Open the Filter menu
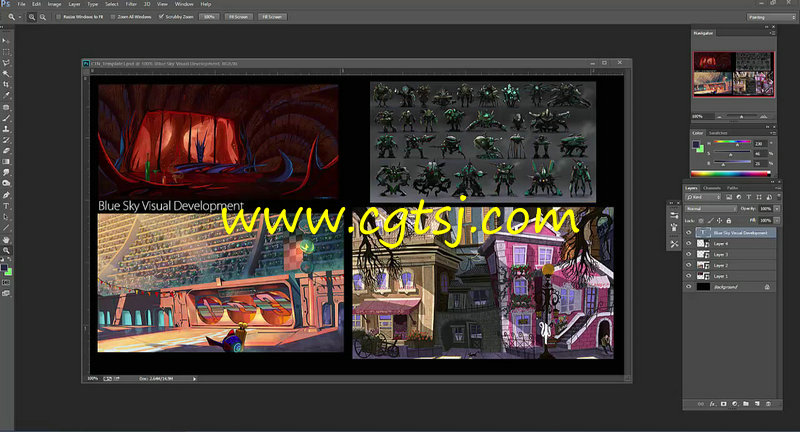 131,4
